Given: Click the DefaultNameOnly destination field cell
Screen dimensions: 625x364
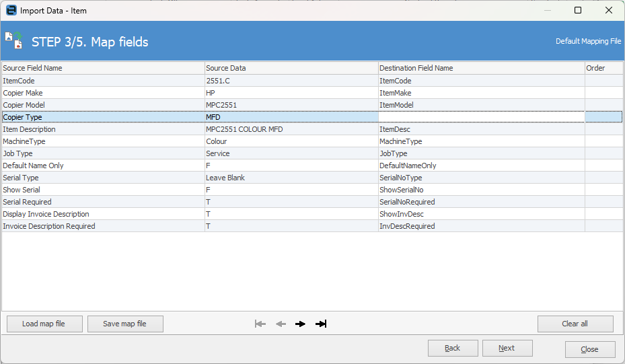Looking at the screenshot, I should [482, 166].
